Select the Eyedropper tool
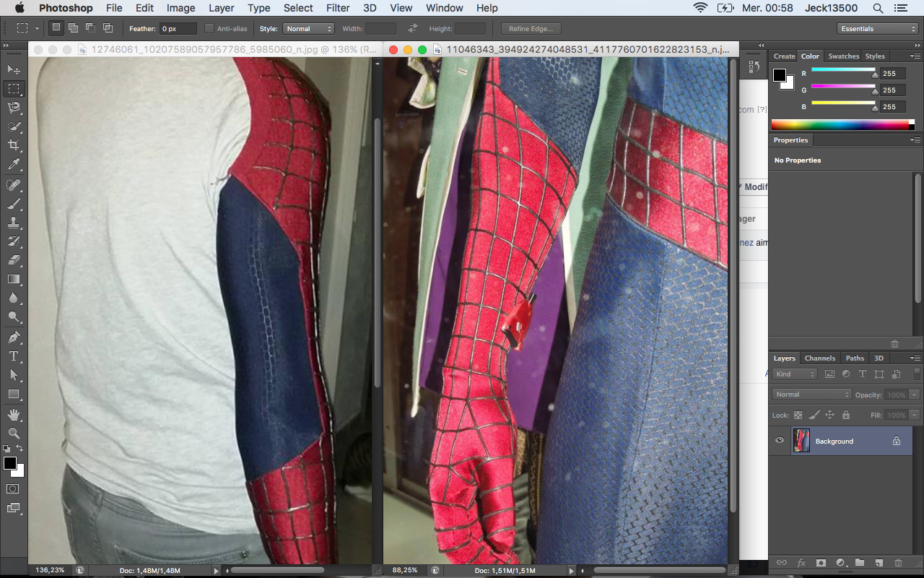 click(x=14, y=165)
